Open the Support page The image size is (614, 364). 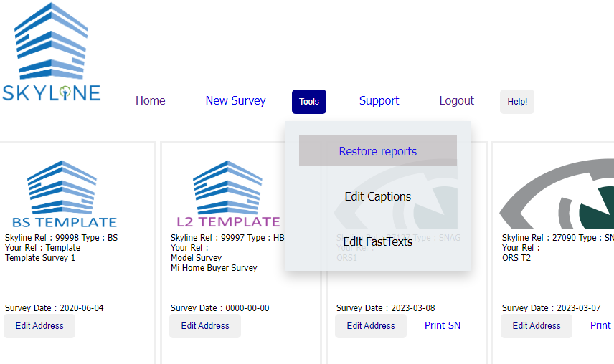tap(379, 101)
